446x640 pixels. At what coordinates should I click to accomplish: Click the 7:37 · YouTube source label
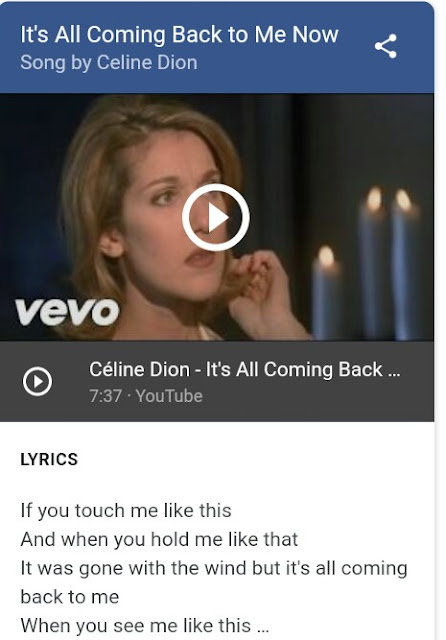(146, 396)
